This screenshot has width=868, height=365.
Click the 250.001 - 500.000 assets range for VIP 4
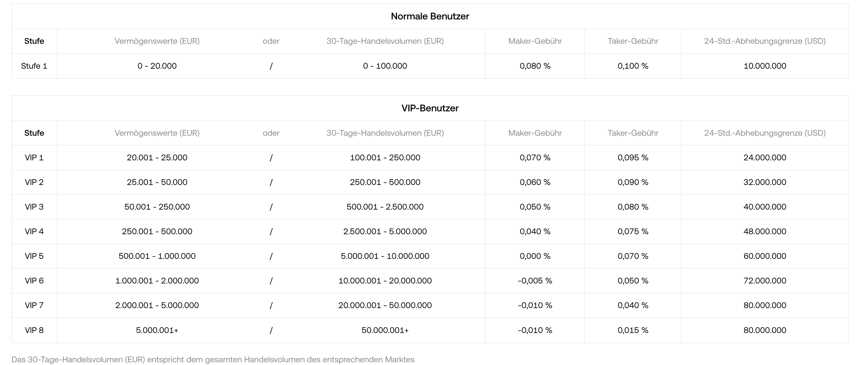tap(157, 231)
